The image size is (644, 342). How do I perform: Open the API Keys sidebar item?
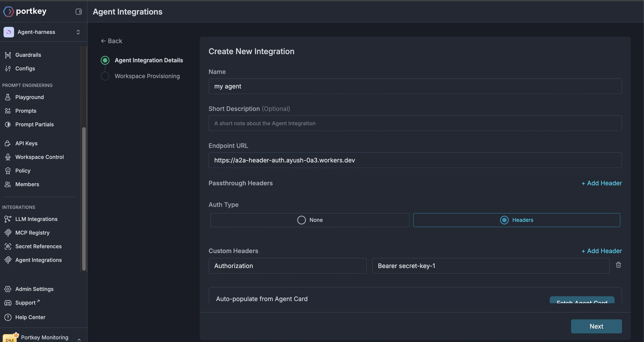click(x=26, y=143)
